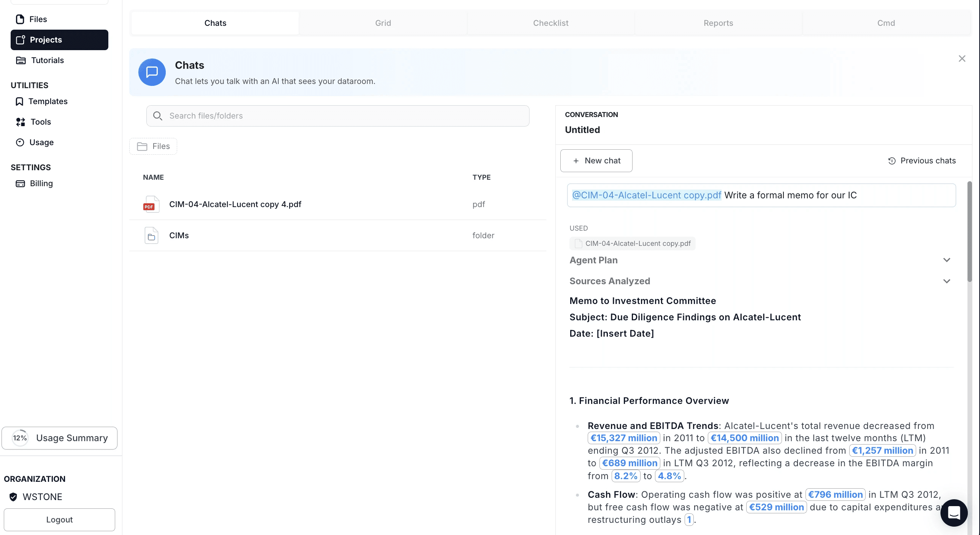Click the used file document icon
The image size is (980, 535).
[x=578, y=244]
